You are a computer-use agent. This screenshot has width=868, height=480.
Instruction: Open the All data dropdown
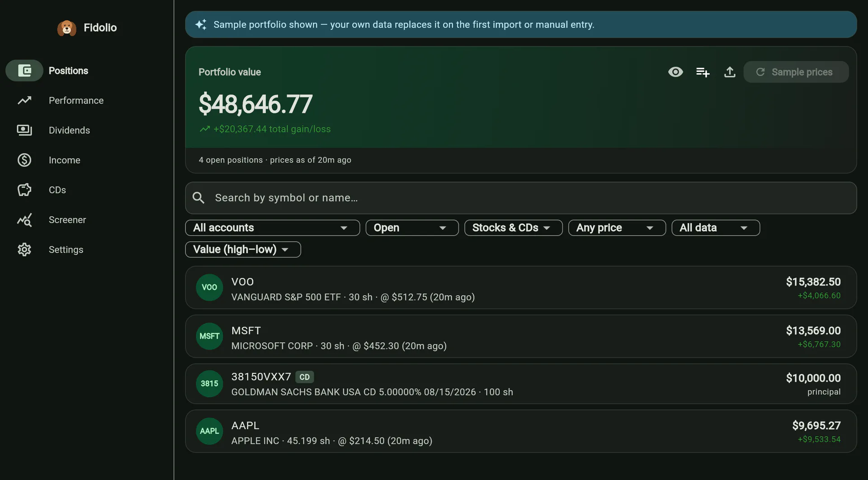click(x=716, y=228)
